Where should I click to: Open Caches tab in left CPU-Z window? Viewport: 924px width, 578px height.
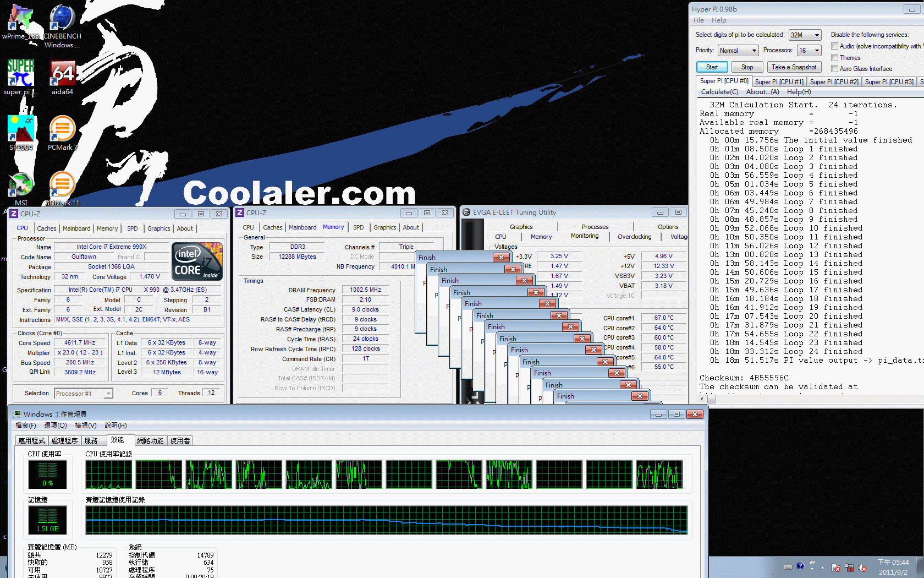[x=47, y=228]
